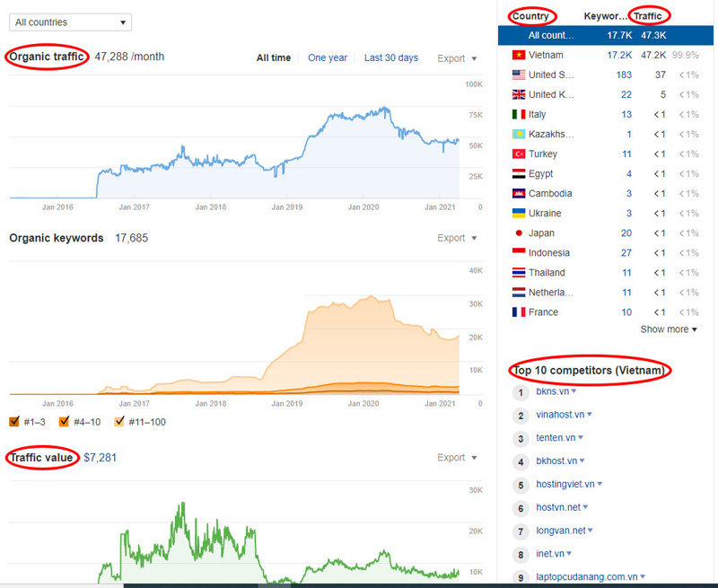This screenshot has height=588, width=718.
Task: Click the Italy flag icon
Action: click(519, 114)
